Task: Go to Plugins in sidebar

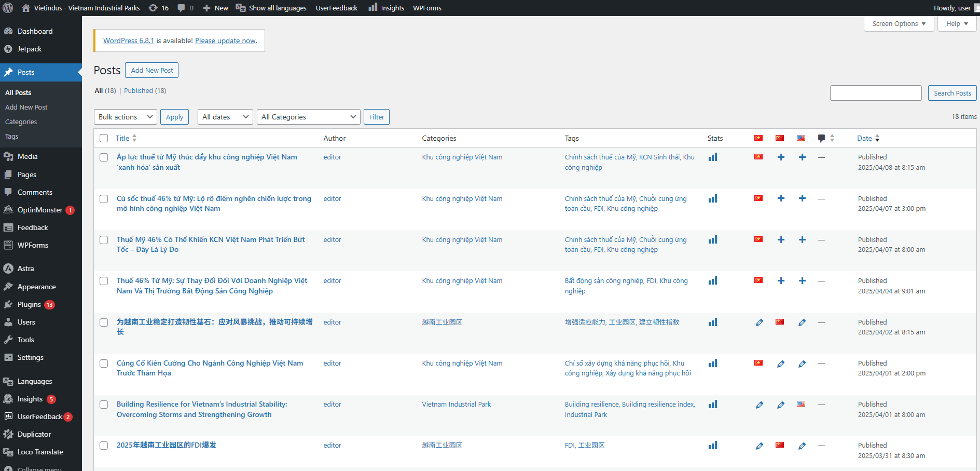Action: click(29, 304)
